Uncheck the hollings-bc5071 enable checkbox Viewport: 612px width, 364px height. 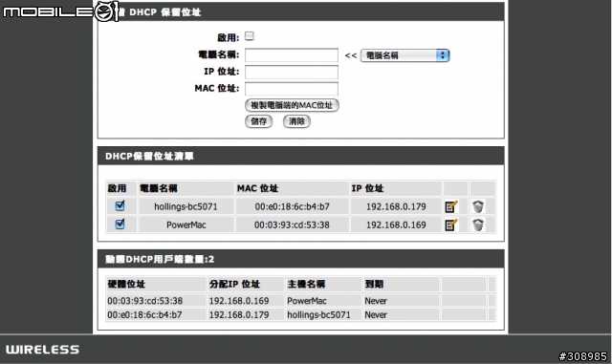tap(120, 205)
